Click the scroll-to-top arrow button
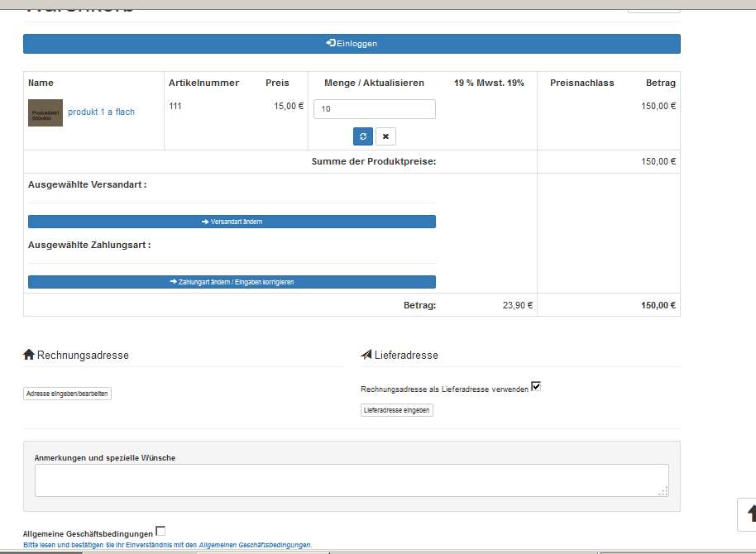 click(x=749, y=513)
